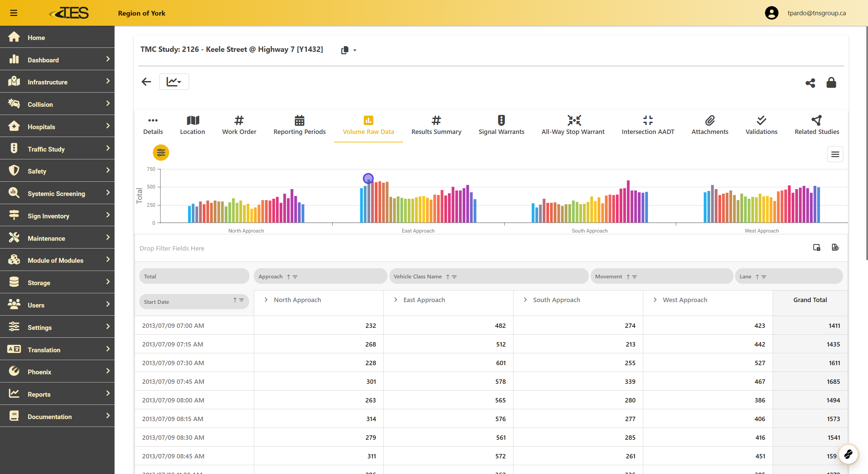The width and height of the screenshot is (868, 474).
Task: Click the hamburger menu icon
Action: pyautogui.click(x=14, y=13)
